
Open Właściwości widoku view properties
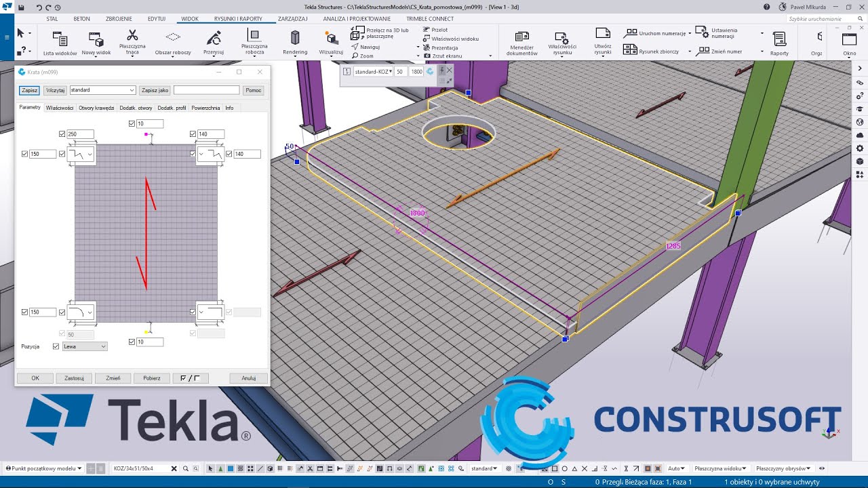(x=451, y=39)
